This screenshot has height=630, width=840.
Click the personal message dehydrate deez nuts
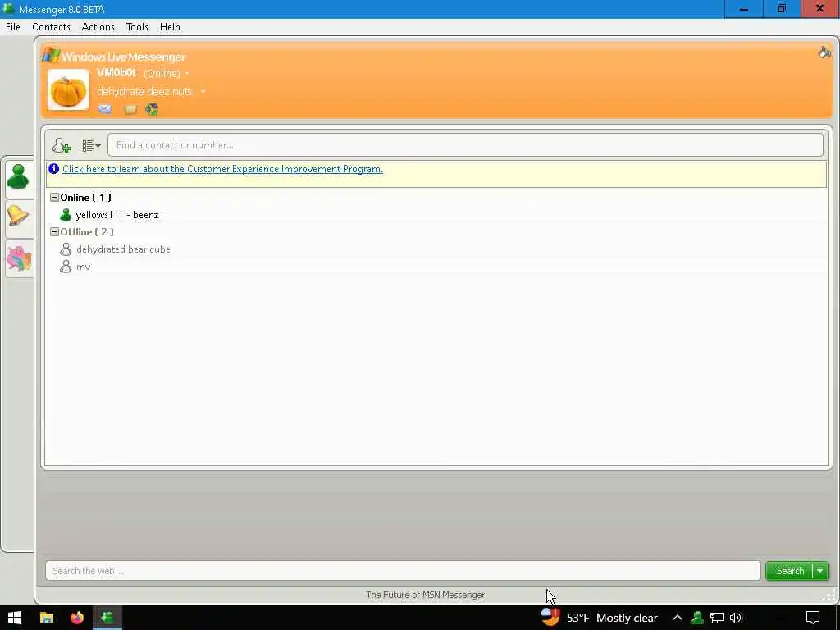pos(144,92)
